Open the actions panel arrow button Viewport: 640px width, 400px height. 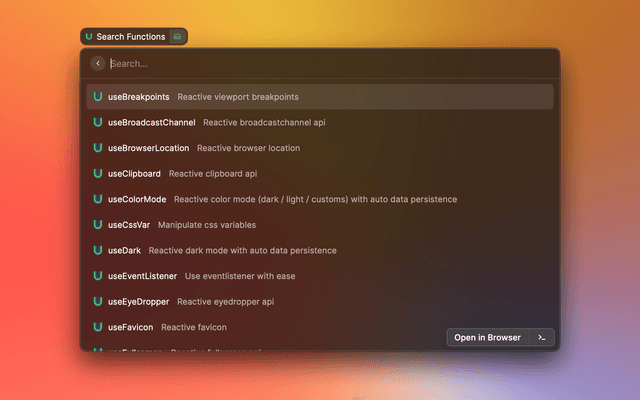tap(541, 337)
